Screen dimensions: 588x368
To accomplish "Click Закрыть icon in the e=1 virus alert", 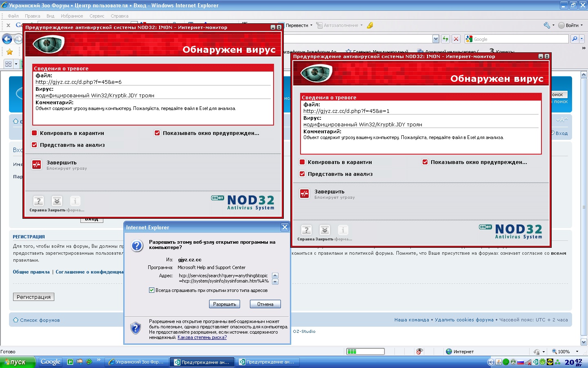I will tap(325, 230).
